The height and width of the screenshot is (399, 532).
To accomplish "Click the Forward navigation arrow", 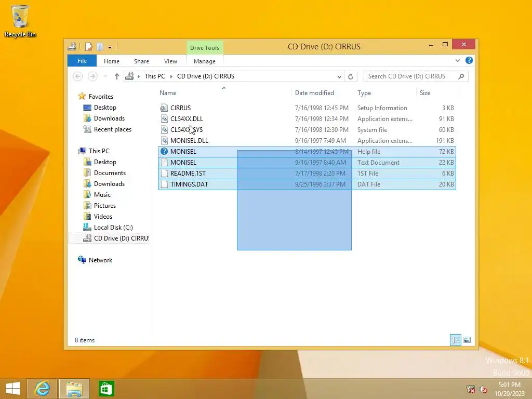I will pos(92,76).
